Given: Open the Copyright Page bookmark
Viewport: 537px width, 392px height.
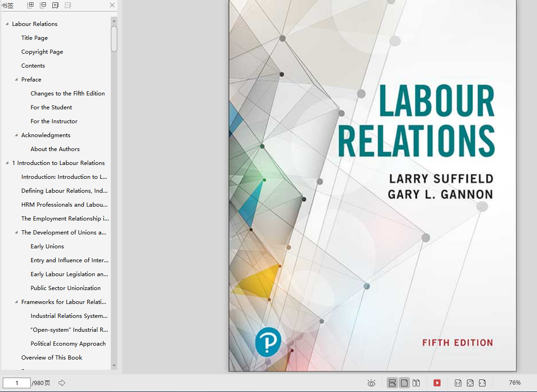Looking at the screenshot, I should 42,51.
